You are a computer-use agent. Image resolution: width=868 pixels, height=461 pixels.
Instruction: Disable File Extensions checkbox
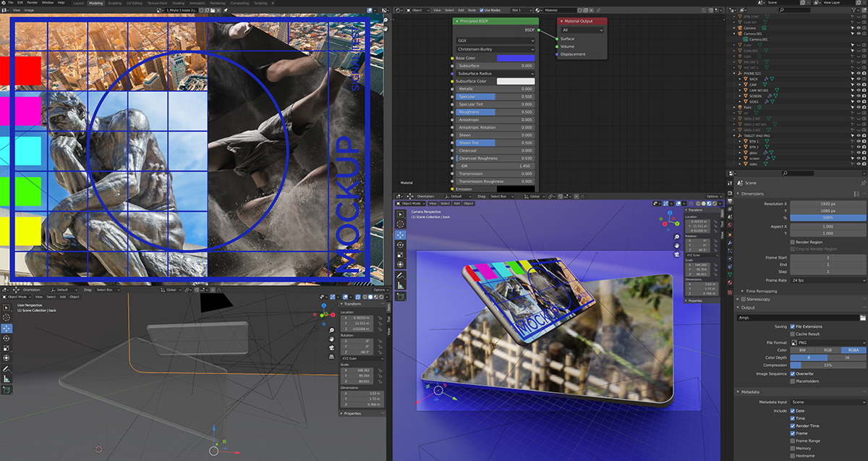[x=792, y=326]
